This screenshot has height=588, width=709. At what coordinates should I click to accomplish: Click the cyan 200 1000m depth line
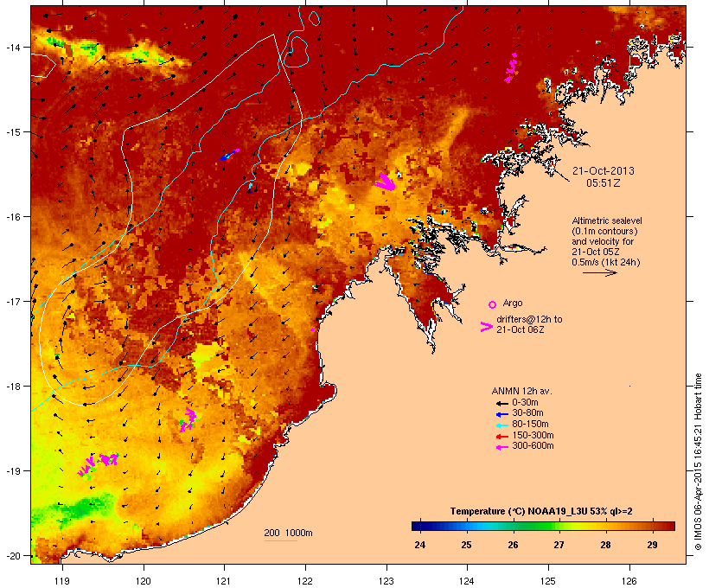(280, 541)
